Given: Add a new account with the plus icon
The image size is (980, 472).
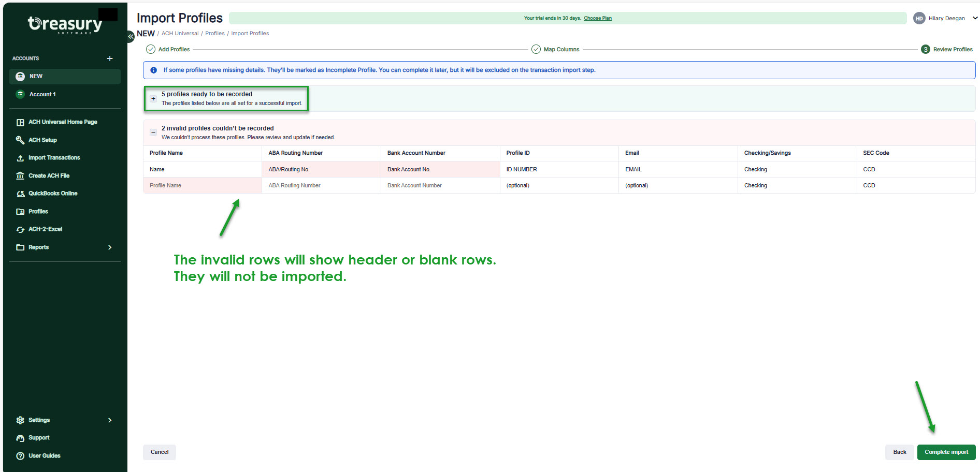Looking at the screenshot, I should click(x=109, y=58).
